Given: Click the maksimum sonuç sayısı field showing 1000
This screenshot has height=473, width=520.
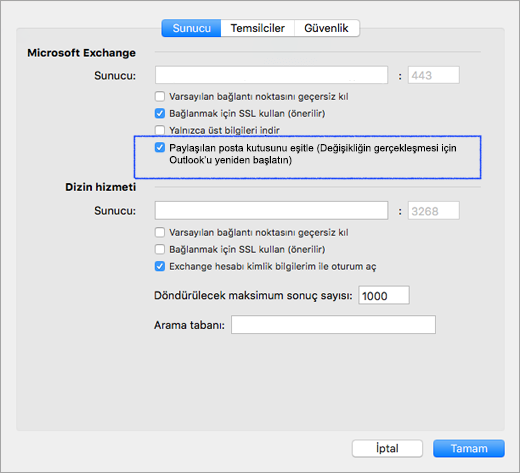Looking at the screenshot, I should [x=384, y=295].
